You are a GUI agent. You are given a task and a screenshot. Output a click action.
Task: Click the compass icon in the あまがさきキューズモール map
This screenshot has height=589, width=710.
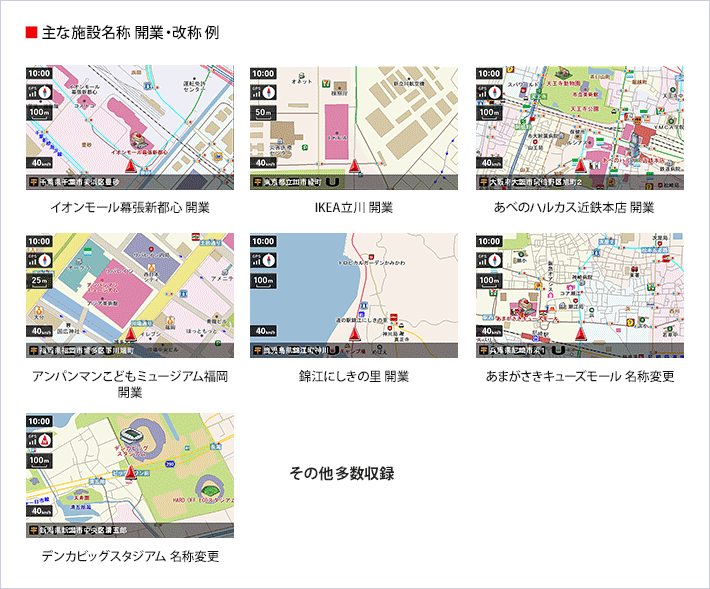click(495, 260)
